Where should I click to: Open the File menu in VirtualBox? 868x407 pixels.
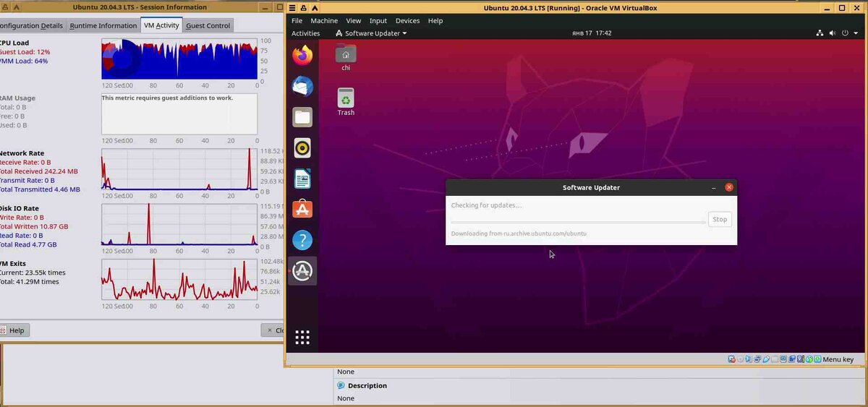pos(297,21)
